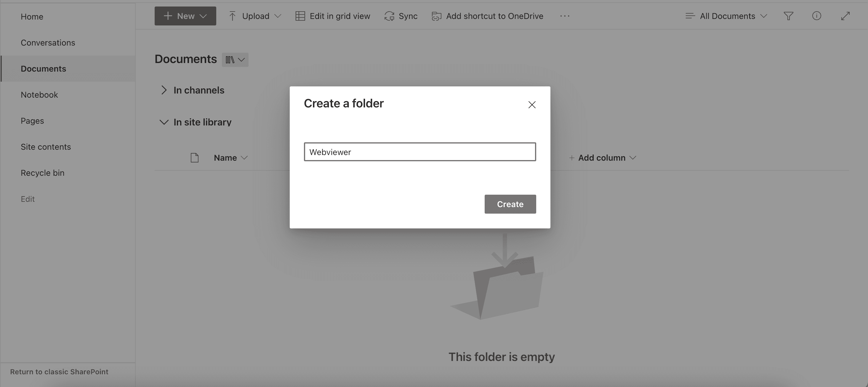Image resolution: width=868 pixels, height=387 pixels.
Task: Click the file type column icon
Action: point(194,157)
